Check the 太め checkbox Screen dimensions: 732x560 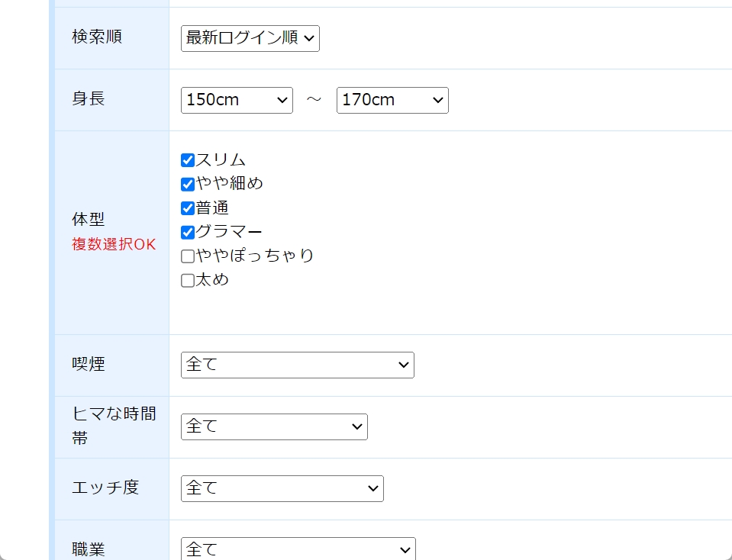click(x=188, y=281)
